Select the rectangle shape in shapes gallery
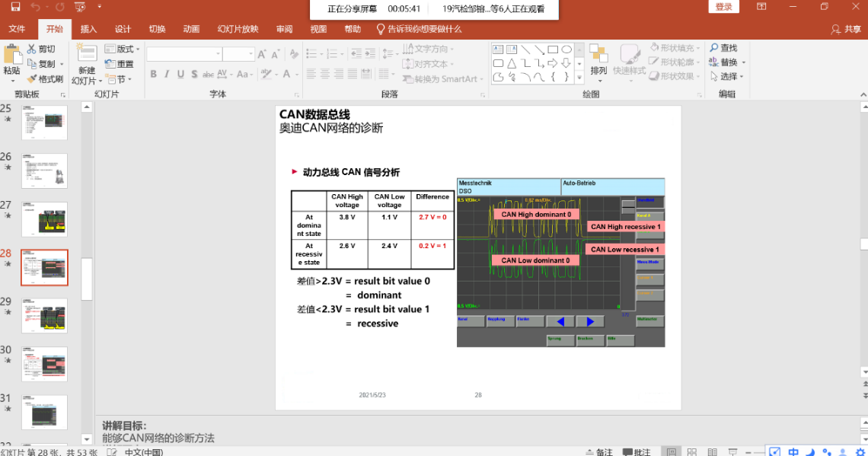 (553, 49)
